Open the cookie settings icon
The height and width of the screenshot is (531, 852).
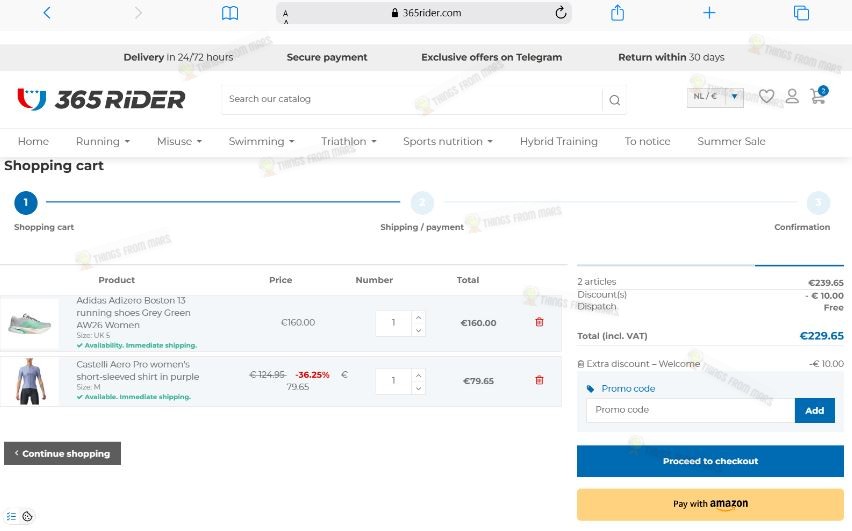pyautogui.click(x=28, y=516)
